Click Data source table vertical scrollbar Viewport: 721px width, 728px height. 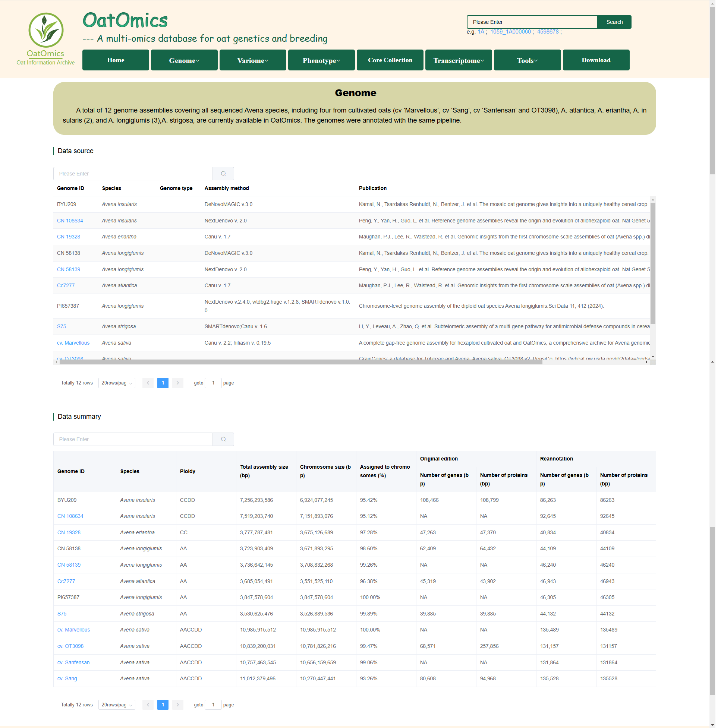pyautogui.click(x=653, y=263)
